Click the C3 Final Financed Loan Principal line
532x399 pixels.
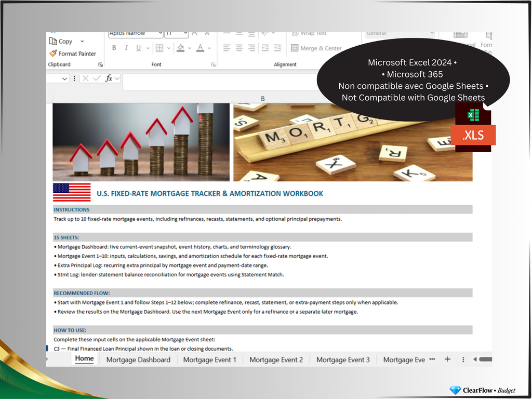click(143, 349)
